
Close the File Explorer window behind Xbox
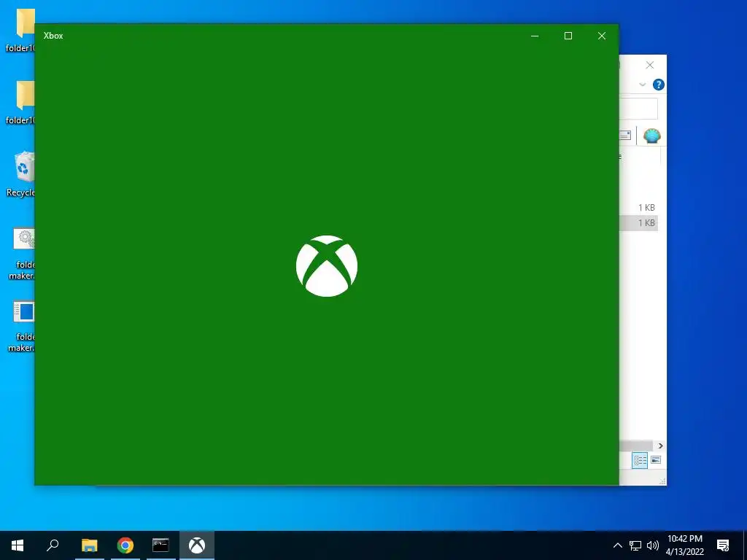650,65
